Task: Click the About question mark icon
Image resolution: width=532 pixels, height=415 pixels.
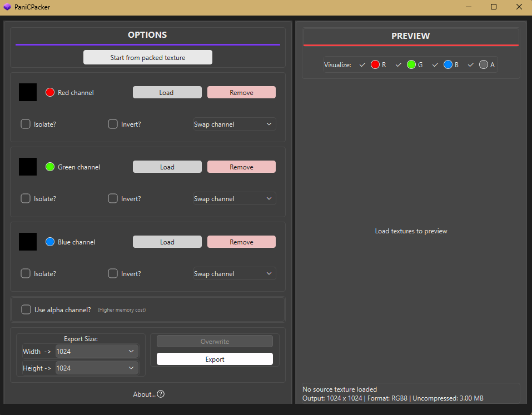Action: 161,394
